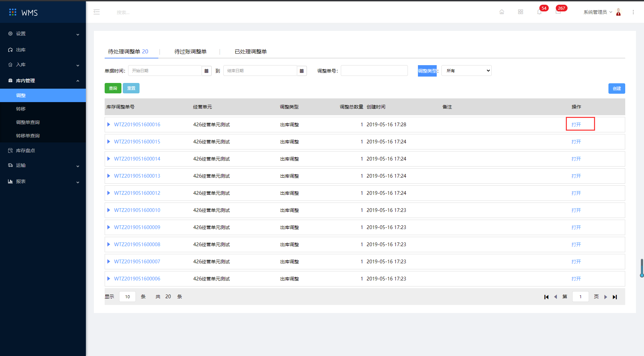This screenshot has width=644, height=356.
Task: Focus the 调整单号 input field
Action: (x=374, y=71)
